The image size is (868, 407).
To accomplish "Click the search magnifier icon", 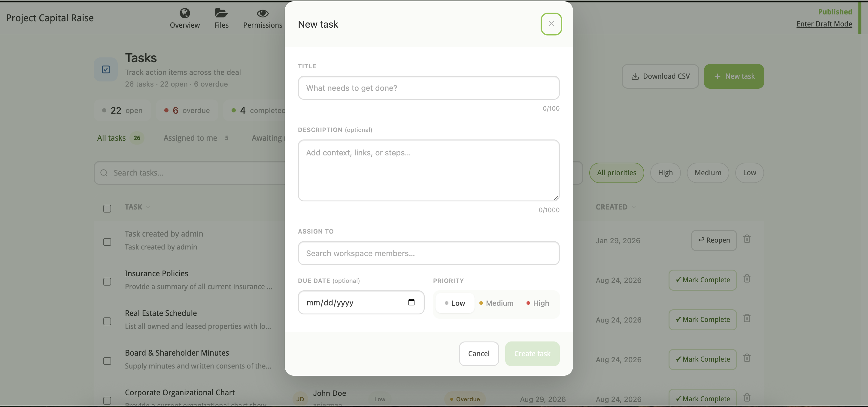I will (104, 173).
